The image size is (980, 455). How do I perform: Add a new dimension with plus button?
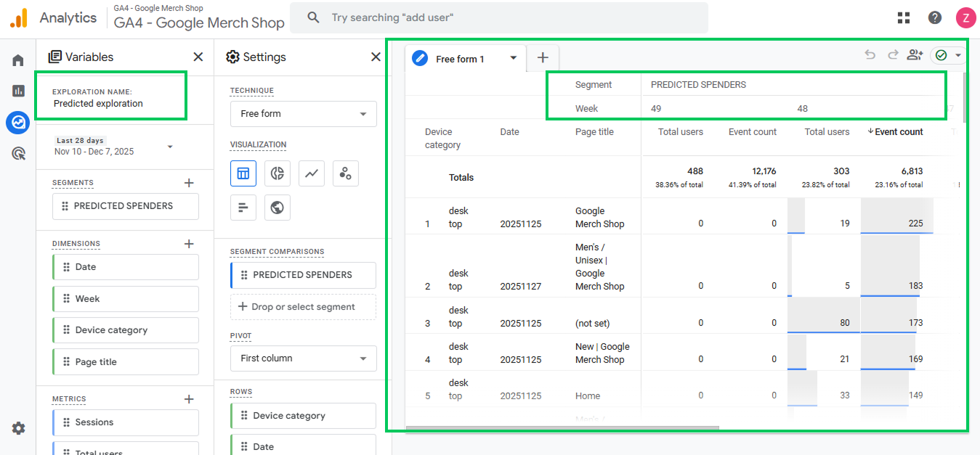[x=189, y=244]
